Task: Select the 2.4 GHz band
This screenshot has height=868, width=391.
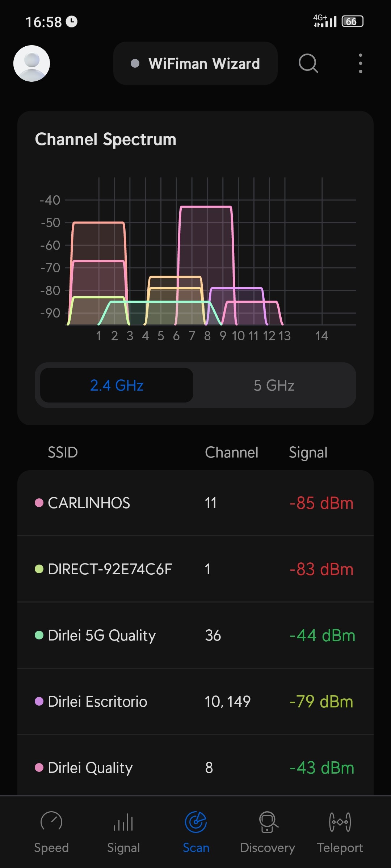Action: click(x=117, y=385)
